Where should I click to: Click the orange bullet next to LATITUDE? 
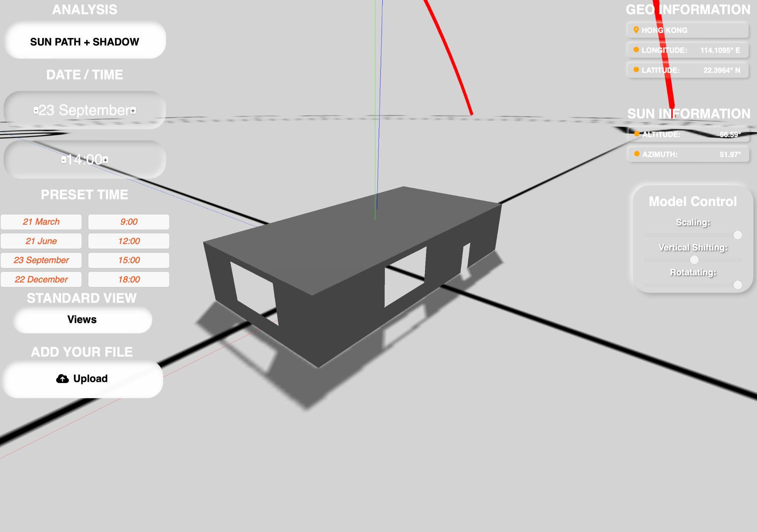[637, 71]
